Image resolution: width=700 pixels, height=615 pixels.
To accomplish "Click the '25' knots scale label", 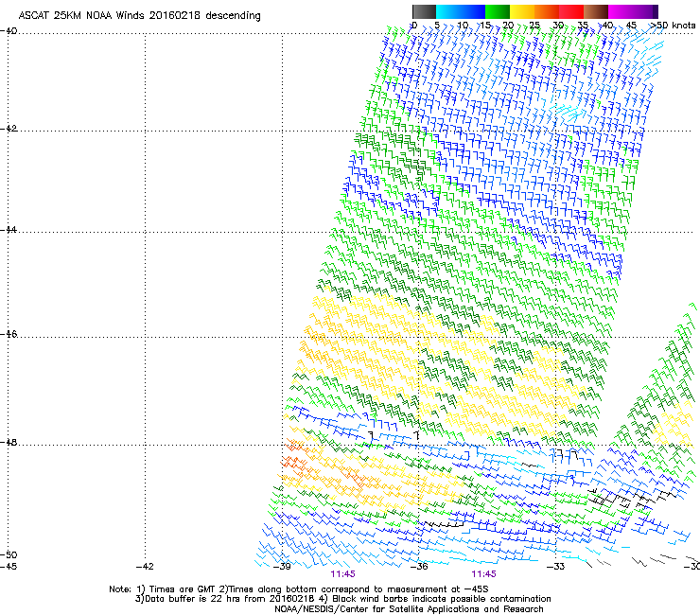I will (x=534, y=26).
